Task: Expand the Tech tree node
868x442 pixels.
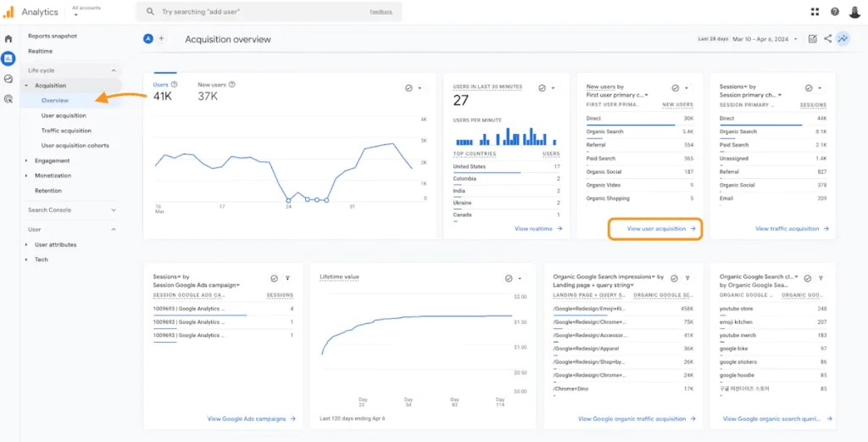Action: [x=26, y=260]
